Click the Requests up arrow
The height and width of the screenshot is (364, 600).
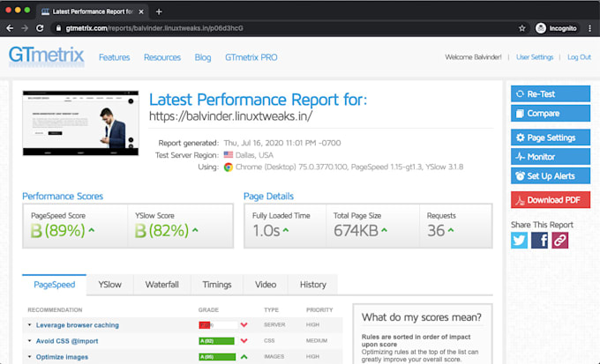pos(451,230)
